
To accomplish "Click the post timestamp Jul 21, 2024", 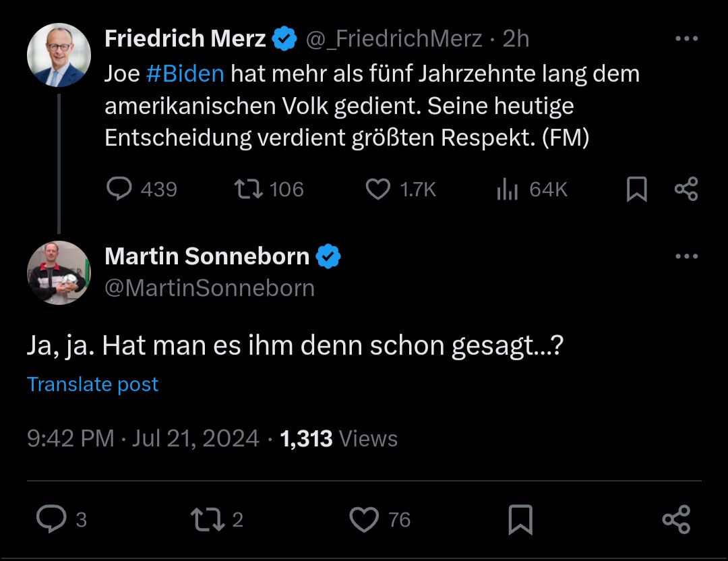I will pos(195,439).
